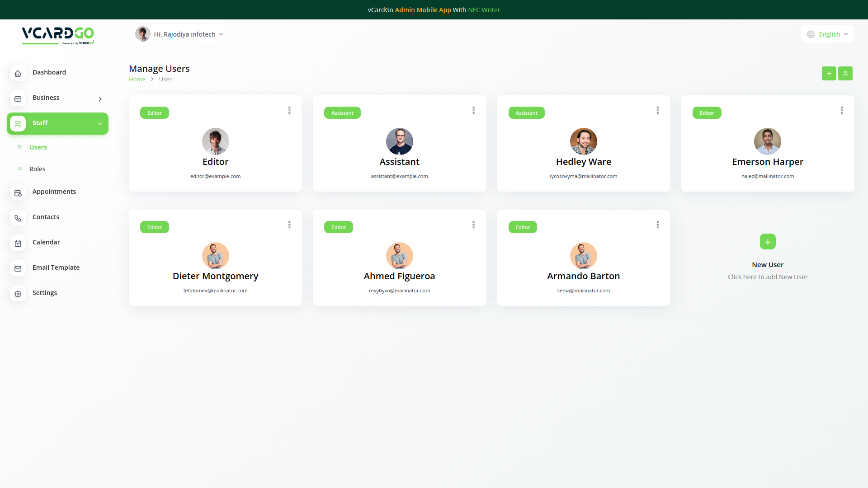Open Settings via the gear icon
Viewport: 868px width, 488px height.
click(x=18, y=294)
